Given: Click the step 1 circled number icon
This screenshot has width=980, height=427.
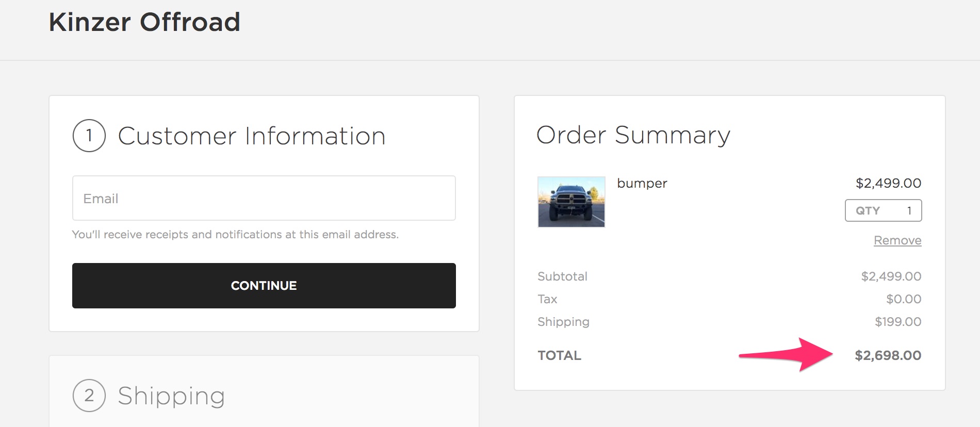Looking at the screenshot, I should click(x=89, y=136).
